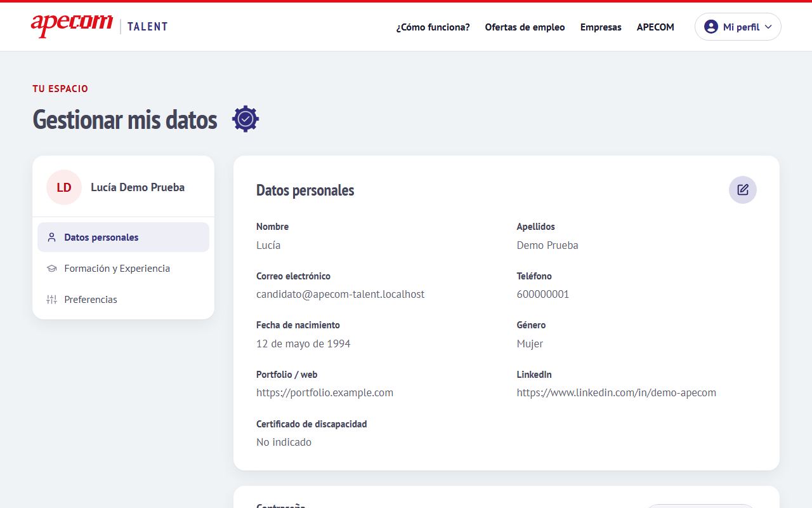Click the Fecha de nacimiento label
Screen dimensions: 812x508
tap(298, 325)
